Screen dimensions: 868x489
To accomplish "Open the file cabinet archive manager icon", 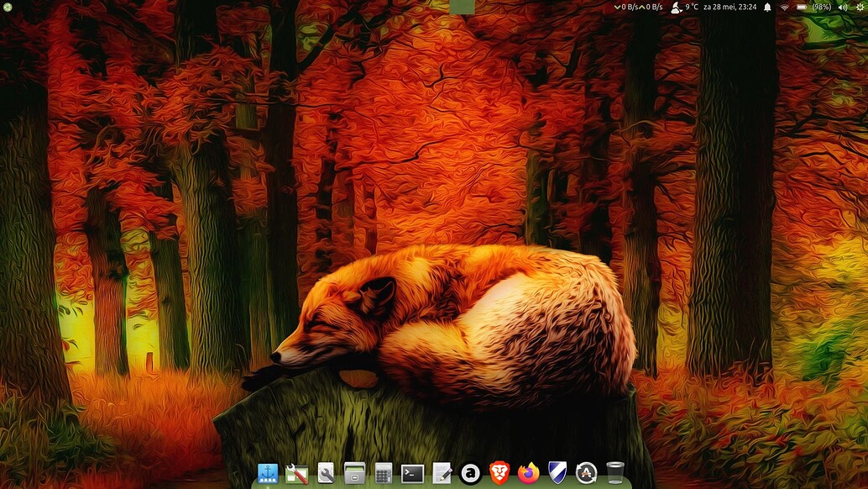I will (x=354, y=474).
